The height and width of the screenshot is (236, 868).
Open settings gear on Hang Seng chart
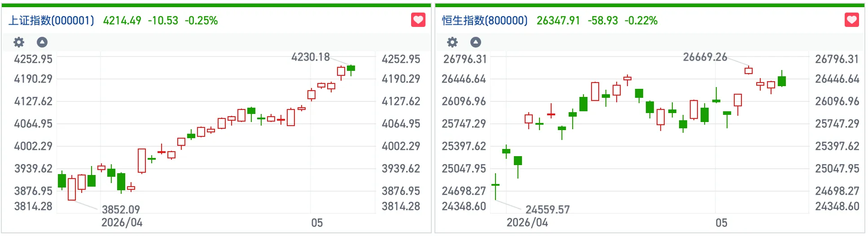[x=452, y=42]
